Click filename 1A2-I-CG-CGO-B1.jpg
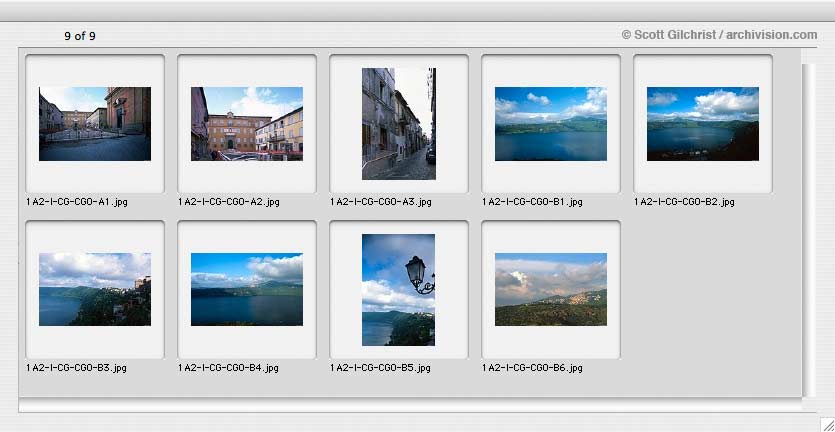 click(x=533, y=202)
